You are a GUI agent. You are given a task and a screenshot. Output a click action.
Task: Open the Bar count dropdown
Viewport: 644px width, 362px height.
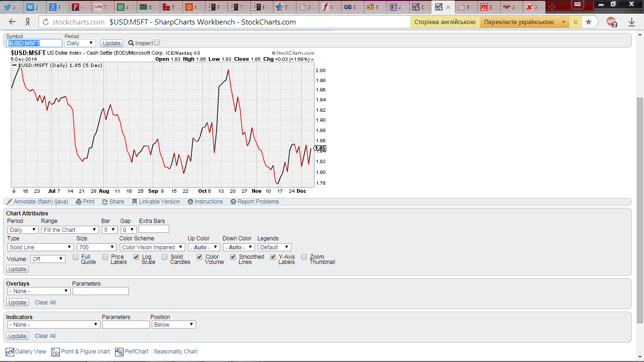pyautogui.click(x=109, y=230)
